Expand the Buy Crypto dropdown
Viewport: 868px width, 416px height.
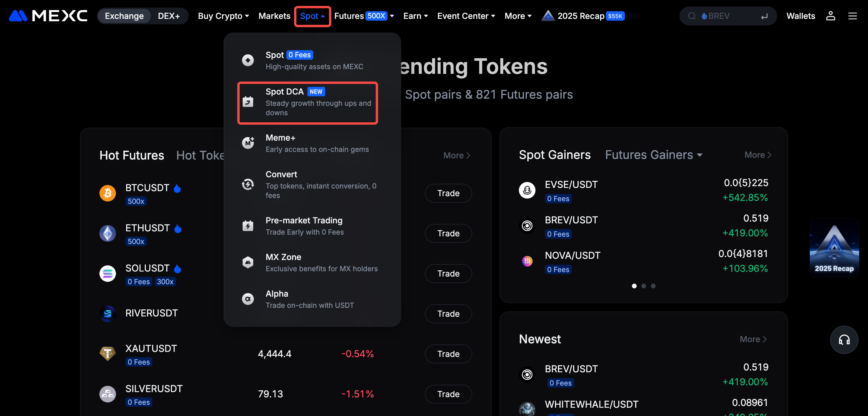point(223,16)
